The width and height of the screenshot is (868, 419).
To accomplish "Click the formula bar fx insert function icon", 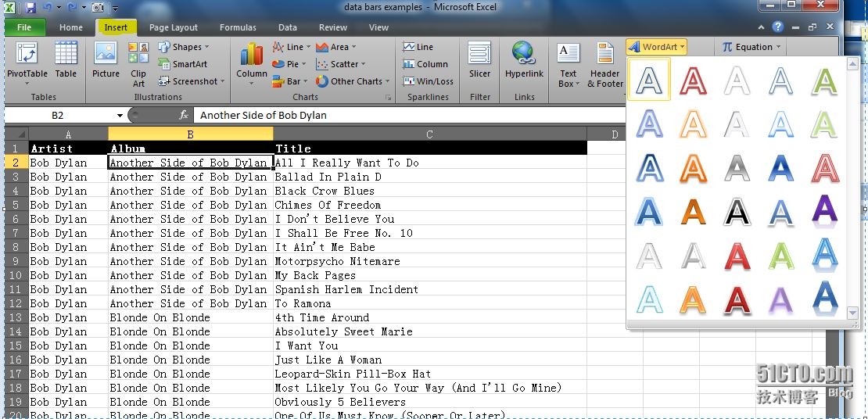I will pyautogui.click(x=184, y=115).
